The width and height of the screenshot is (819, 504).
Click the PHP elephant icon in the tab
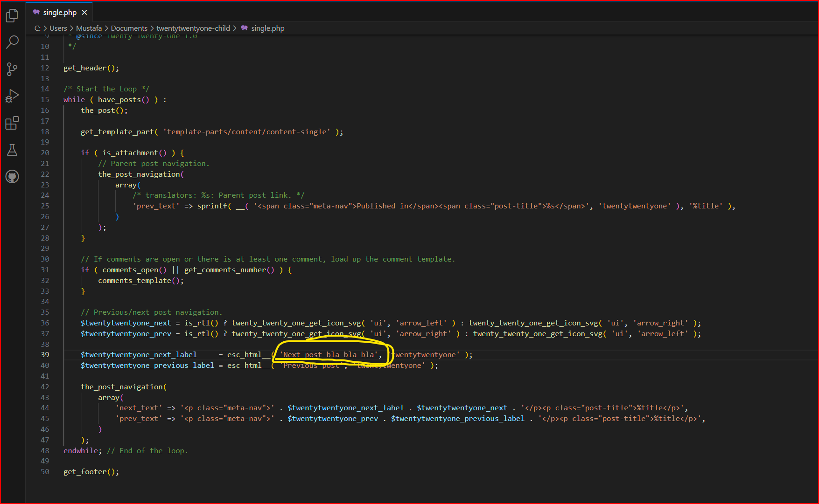point(36,12)
